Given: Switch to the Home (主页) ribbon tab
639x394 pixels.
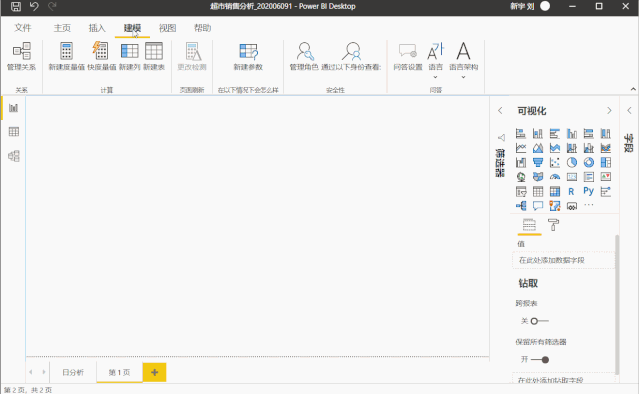Looking at the screenshot, I should (62, 28).
